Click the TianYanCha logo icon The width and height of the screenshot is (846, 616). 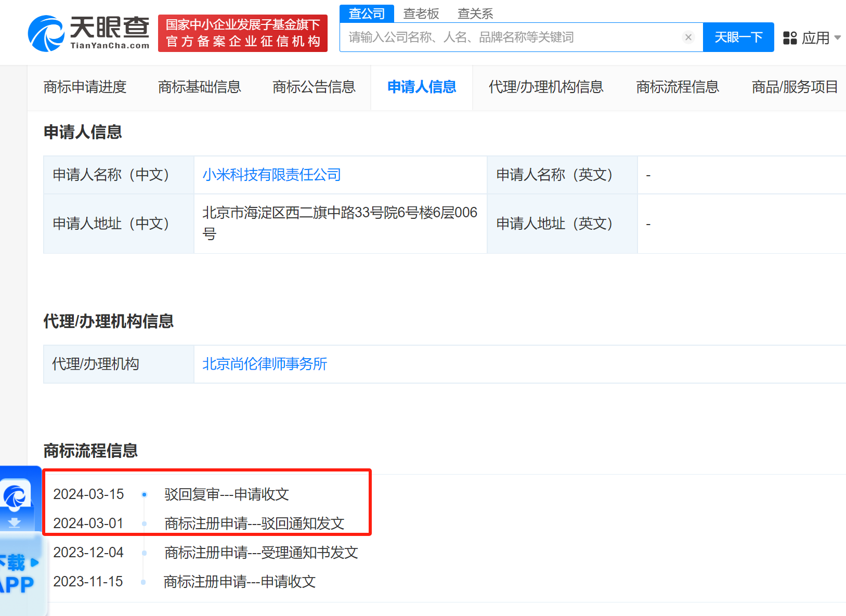click(x=46, y=33)
